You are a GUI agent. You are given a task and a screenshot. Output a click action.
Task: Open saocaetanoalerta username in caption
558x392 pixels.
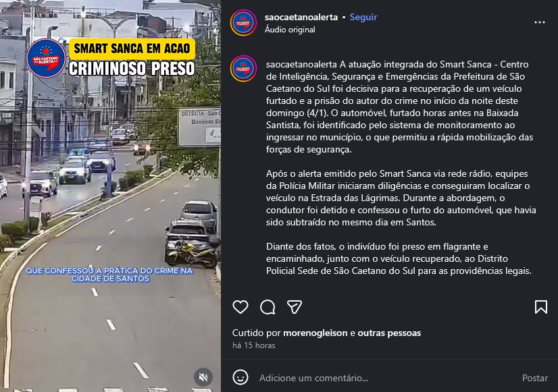click(301, 64)
